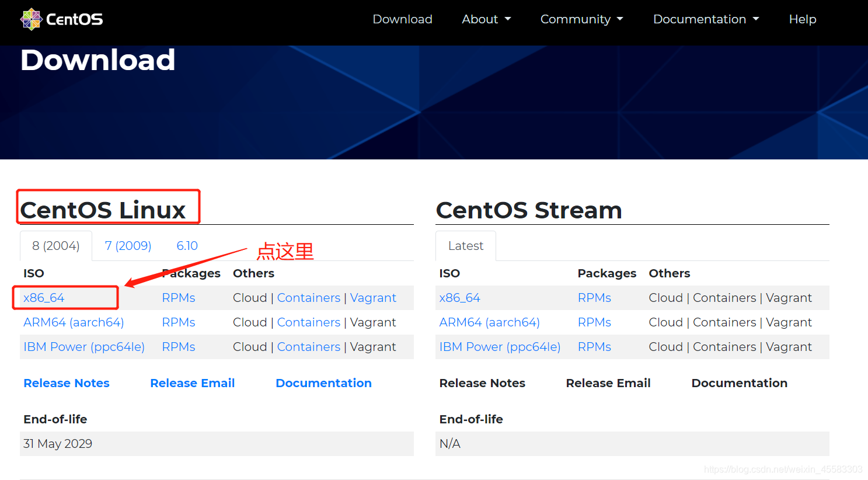The image size is (868, 480).
Task: Open RPMs for x86_64 in CentOS Linux
Action: (179, 298)
